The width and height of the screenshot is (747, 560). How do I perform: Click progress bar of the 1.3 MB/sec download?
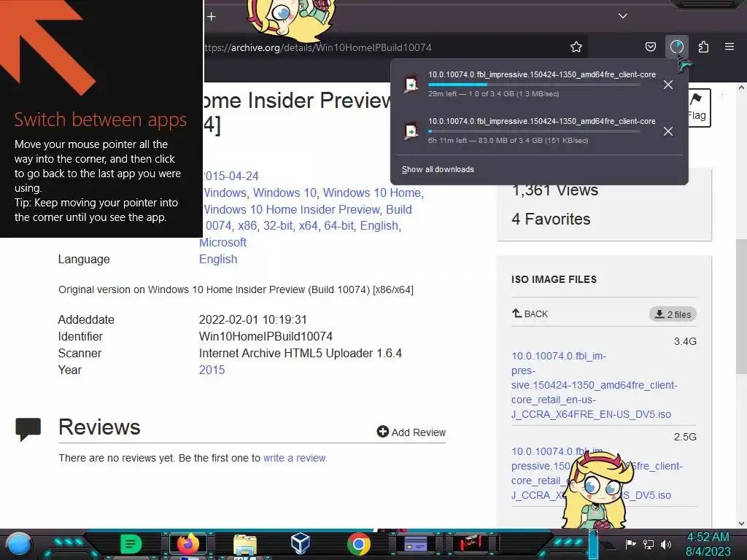point(533,85)
